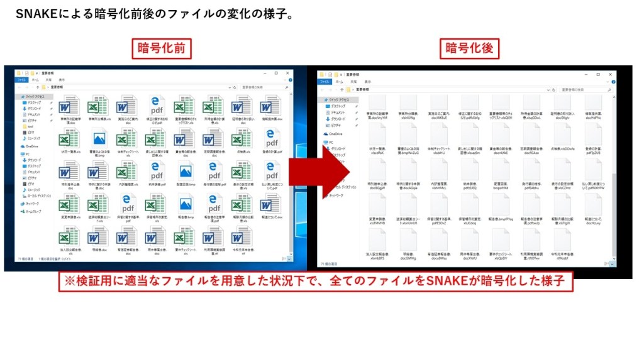
Task: Open 状況一覧表.xls Excel file in left window
Action: coord(70,140)
